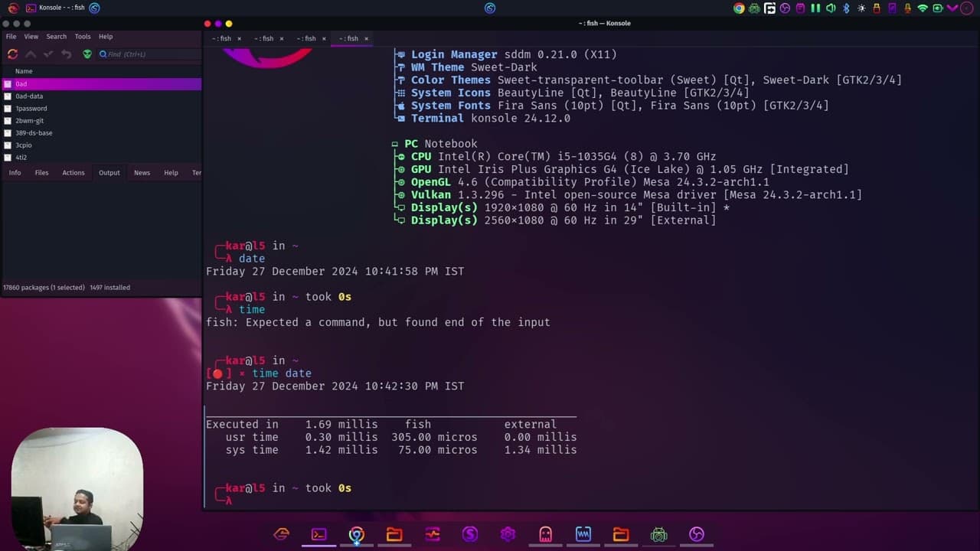This screenshot has height=551, width=980.
Task: Click the '17860 packages (1 selected)' status text
Action: (44, 288)
